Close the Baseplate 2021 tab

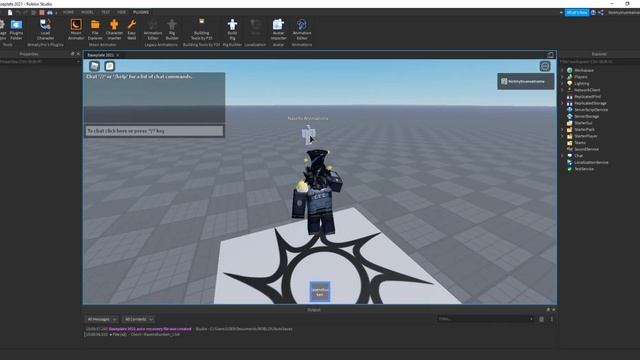(118, 55)
